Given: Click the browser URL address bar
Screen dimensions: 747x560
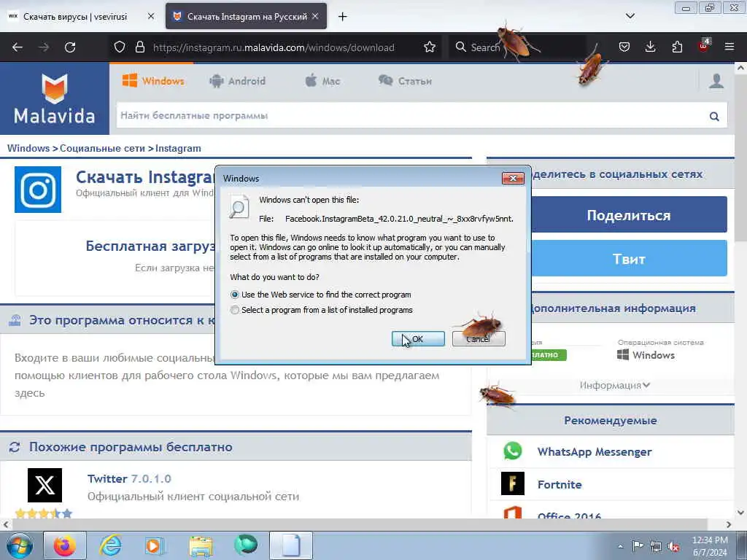Looking at the screenshot, I should [274, 47].
